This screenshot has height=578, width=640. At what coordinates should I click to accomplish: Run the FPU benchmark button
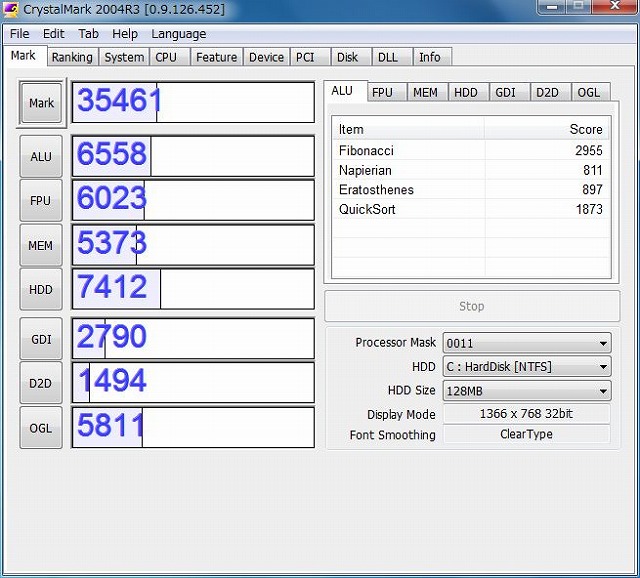pos(41,201)
